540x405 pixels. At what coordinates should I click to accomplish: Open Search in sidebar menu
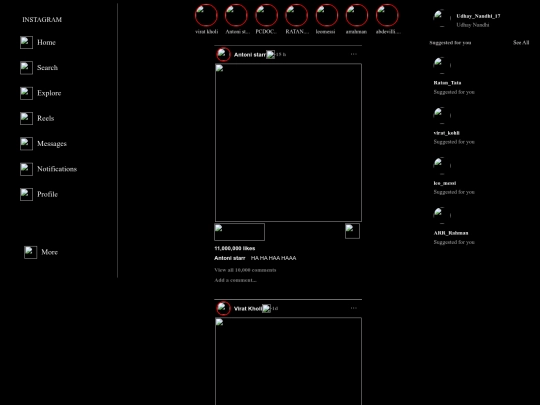pos(48,68)
